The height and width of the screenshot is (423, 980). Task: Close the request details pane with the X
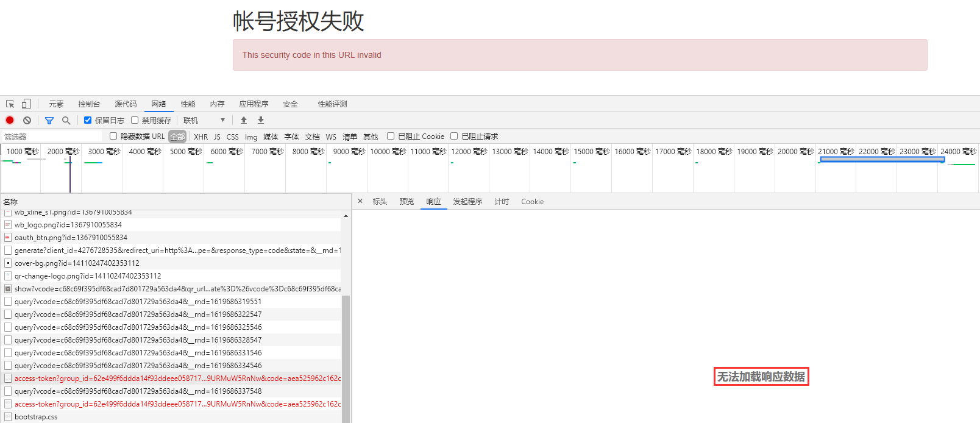point(360,201)
